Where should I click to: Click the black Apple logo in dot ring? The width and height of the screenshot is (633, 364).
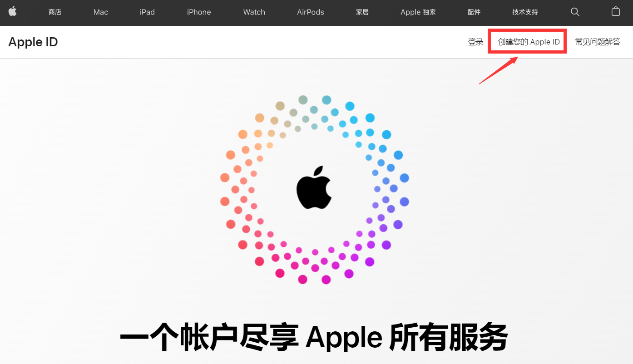point(314,187)
